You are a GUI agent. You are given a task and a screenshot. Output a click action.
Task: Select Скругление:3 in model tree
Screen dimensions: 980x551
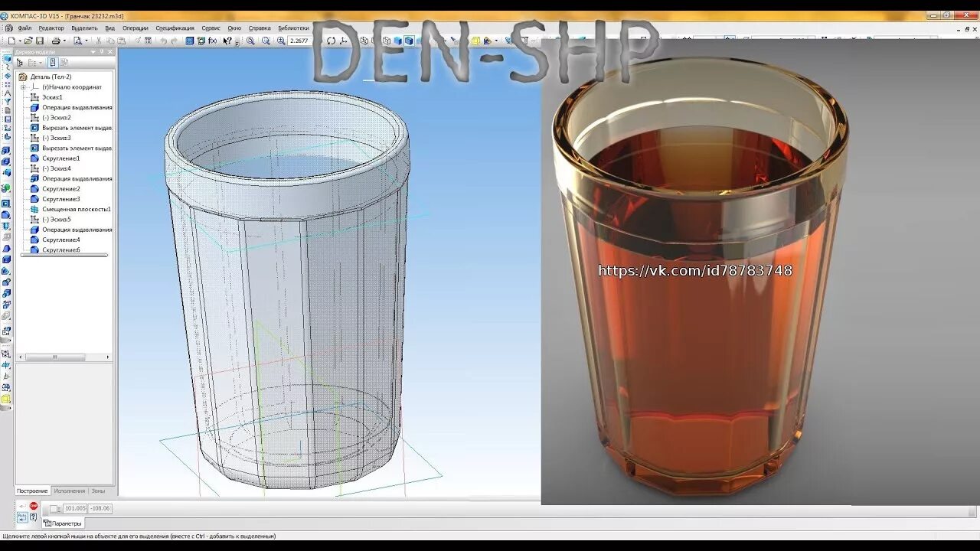(x=55, y=199)
